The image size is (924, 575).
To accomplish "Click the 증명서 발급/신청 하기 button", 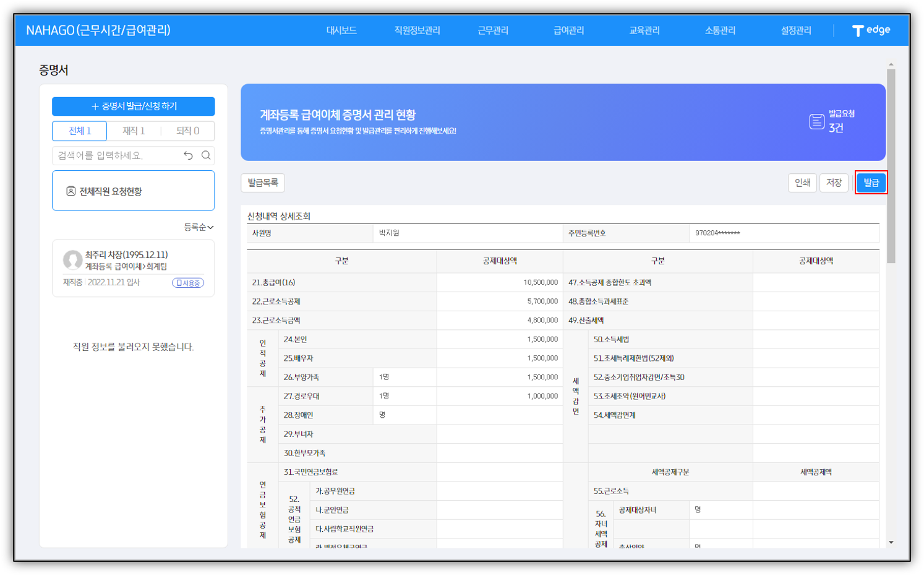I will (x=134, y=106).
